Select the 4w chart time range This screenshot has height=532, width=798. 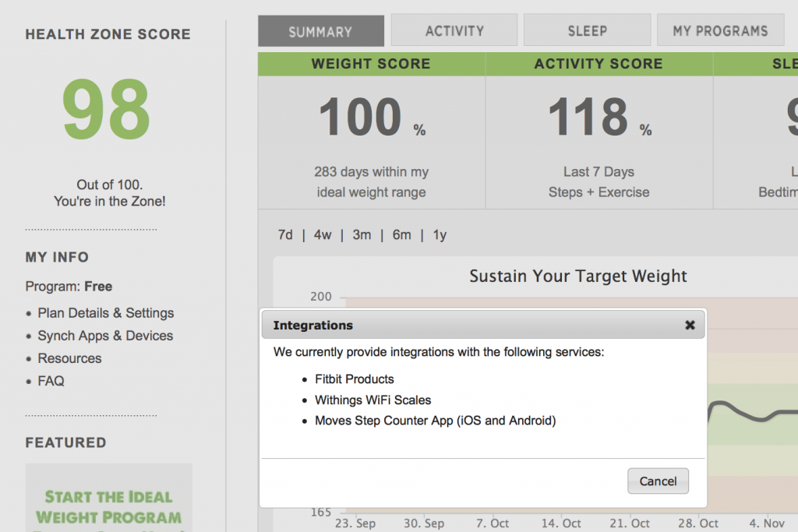pyautogui.click(x=323, y=235)
